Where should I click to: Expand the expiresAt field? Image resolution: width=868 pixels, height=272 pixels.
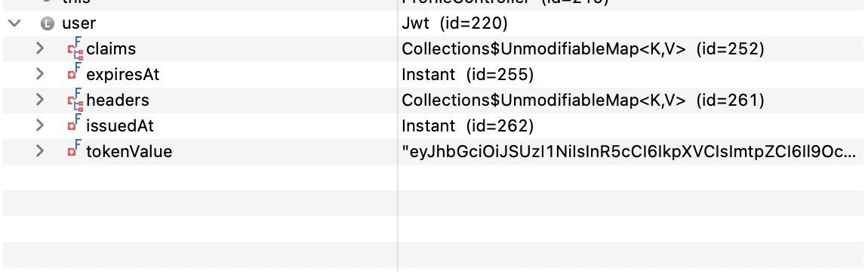[x=40, y=74]
